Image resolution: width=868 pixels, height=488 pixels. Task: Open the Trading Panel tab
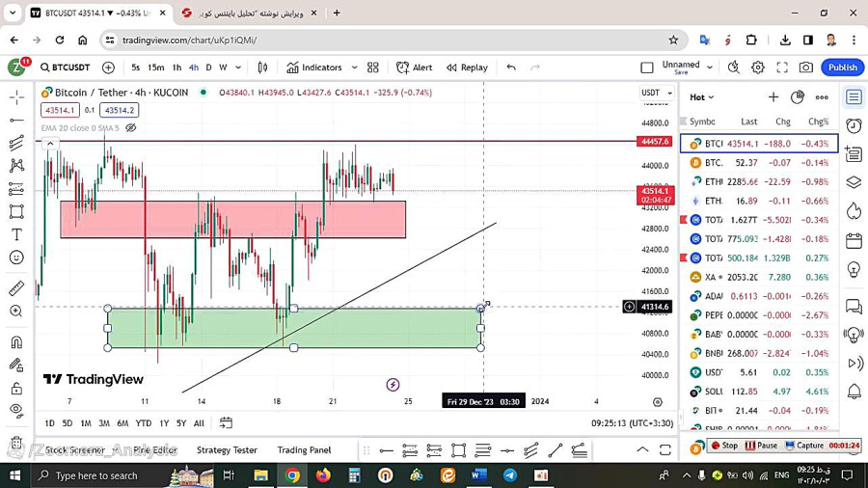(x=304, y=450)
